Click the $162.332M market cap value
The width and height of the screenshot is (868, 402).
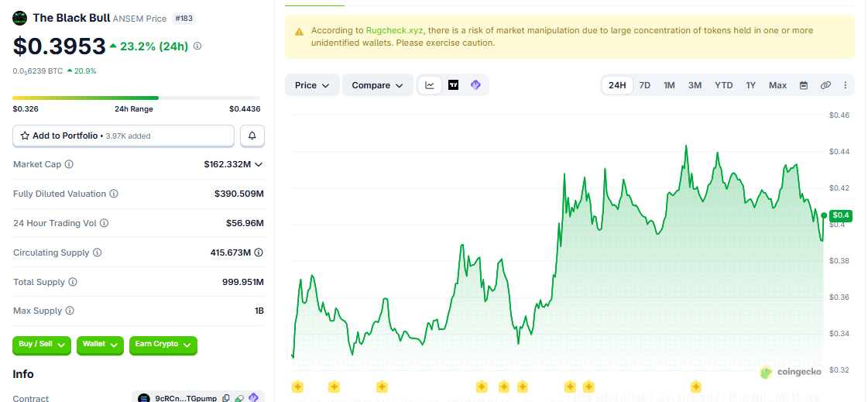click(x=228, y=164)
